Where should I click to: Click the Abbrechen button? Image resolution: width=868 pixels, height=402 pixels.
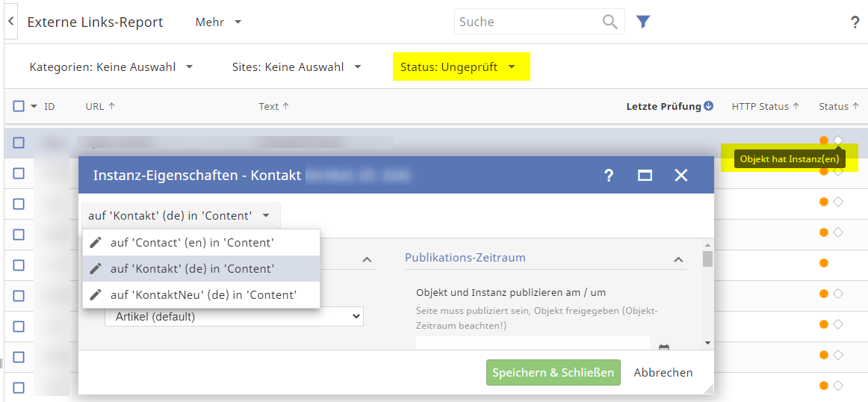point(663,372)
